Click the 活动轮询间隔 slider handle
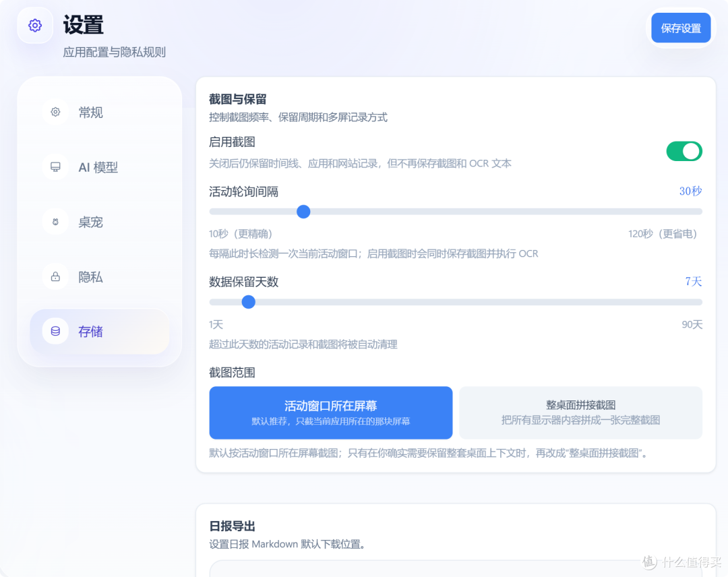This screenshot has width=728, height=577. click(x=303, y=212)
